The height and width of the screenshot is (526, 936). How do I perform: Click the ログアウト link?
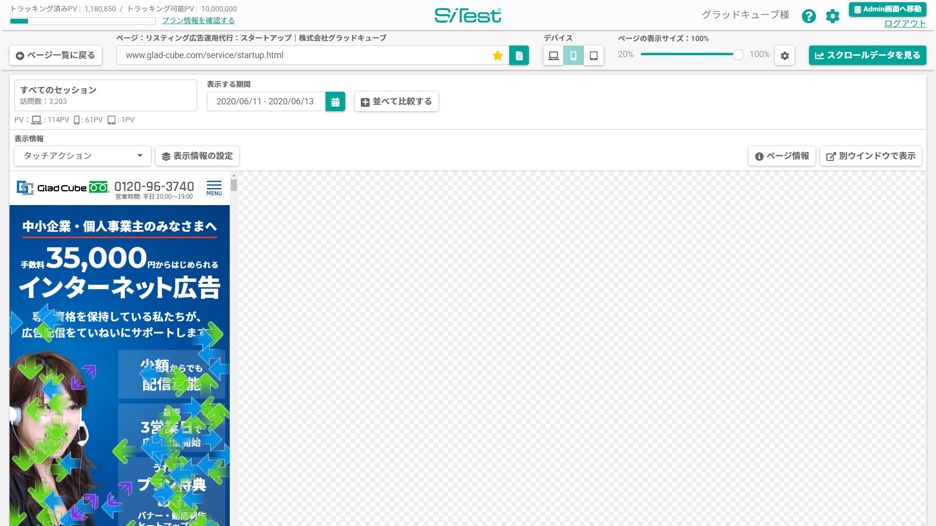904,24
